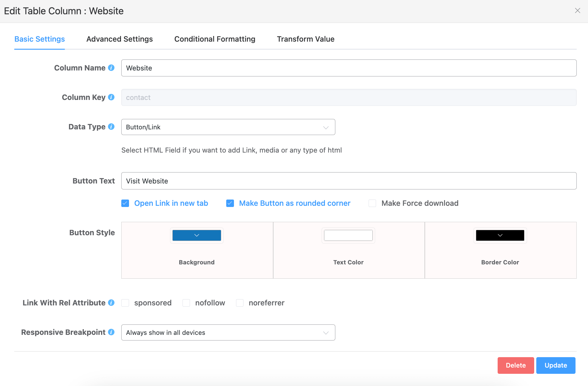This screenshot has height=386, width=588.
Task: Close the Edit Table Column dialog
Action: 577,11
